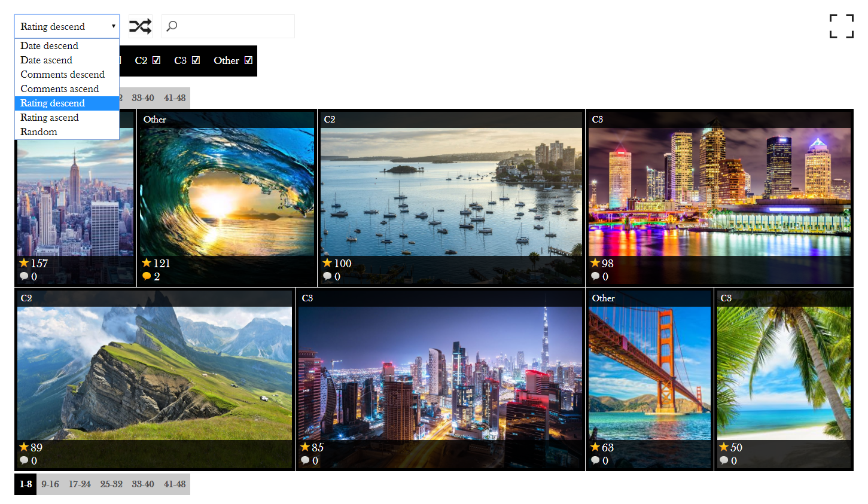The width and height of the screenshot is (868, 504).
Task: Click the magnifying glass search icon
Action: (172, 26)
